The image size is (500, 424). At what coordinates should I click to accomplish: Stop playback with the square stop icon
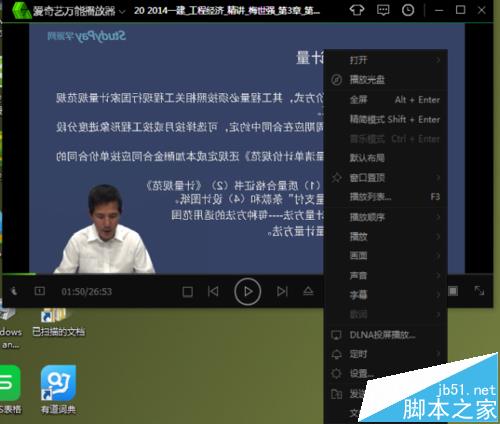[188, 292]
